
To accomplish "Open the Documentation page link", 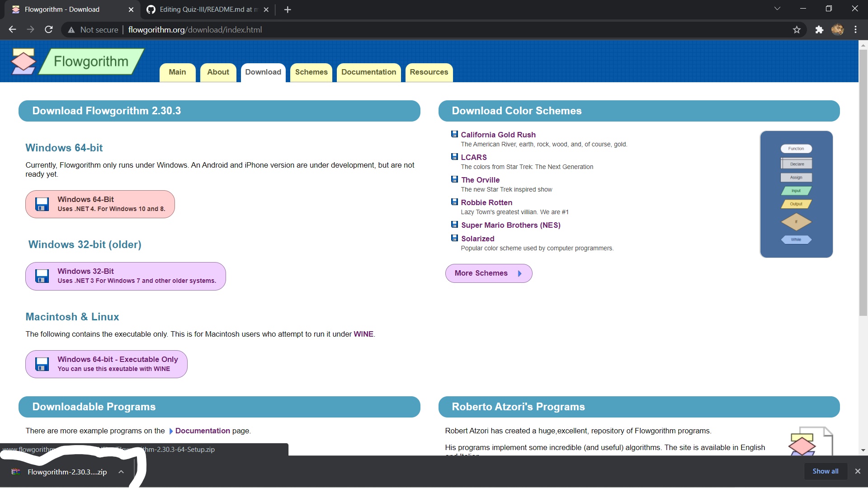I will point(203,431).
